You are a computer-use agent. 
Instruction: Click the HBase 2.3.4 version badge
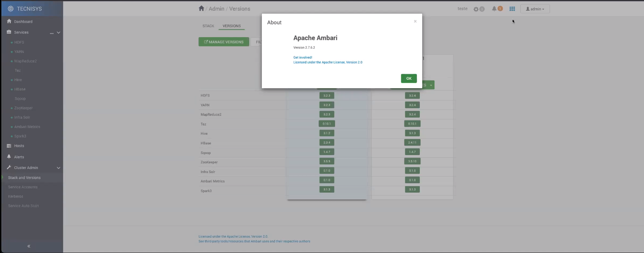click(327, 143)
